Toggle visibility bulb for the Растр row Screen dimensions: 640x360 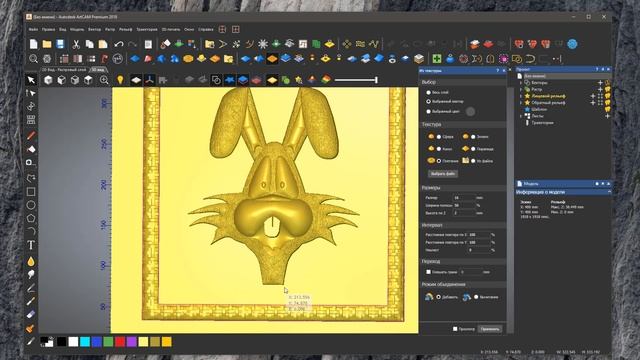(x=607, y=89)
